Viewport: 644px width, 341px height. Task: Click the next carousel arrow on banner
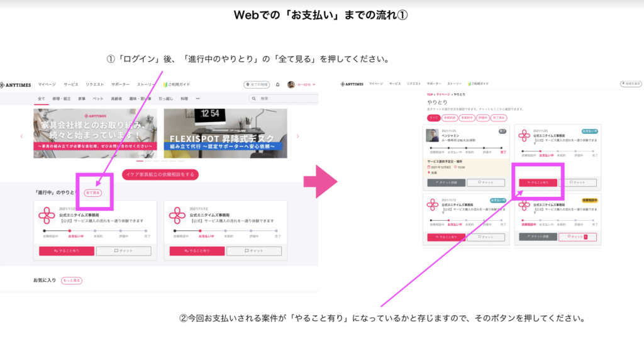click(298, 136)
